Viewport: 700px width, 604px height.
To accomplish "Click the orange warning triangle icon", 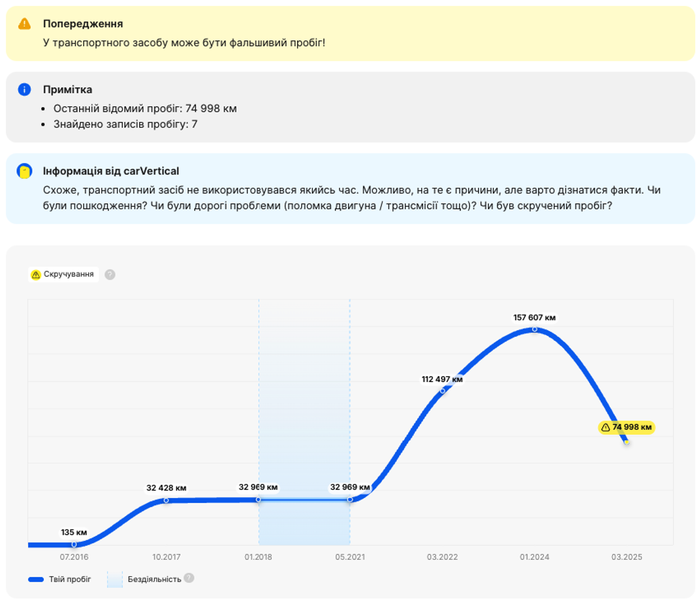I will point(24,24).
